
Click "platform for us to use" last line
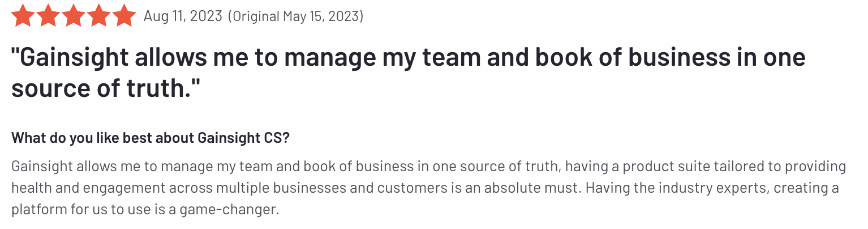(x=76, y=209)
